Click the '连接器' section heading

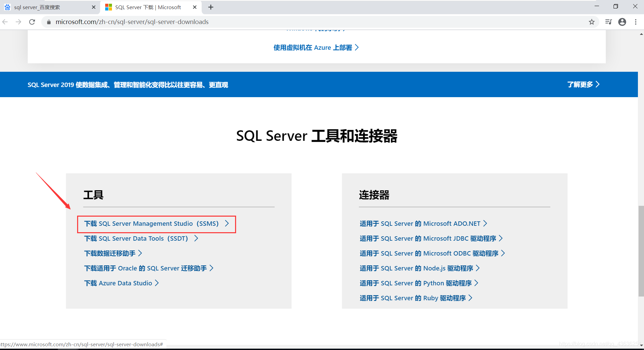click(x=374, y=195)
